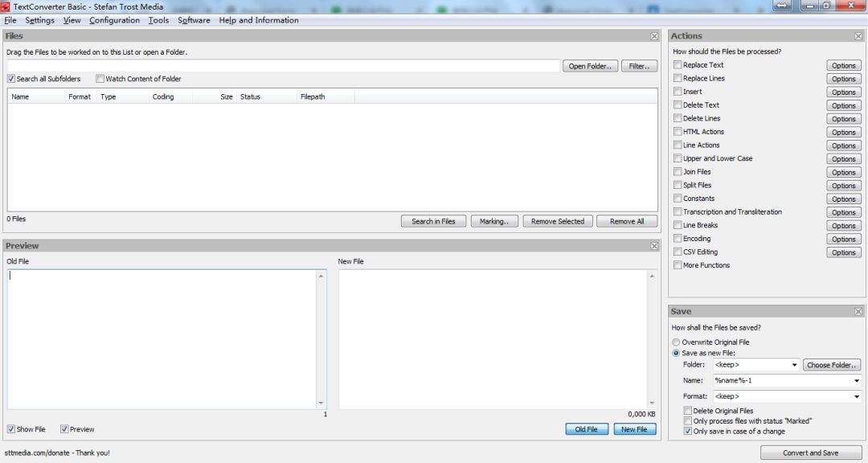
Task: Check the Encoding action
Action: [x=678, y=238]
